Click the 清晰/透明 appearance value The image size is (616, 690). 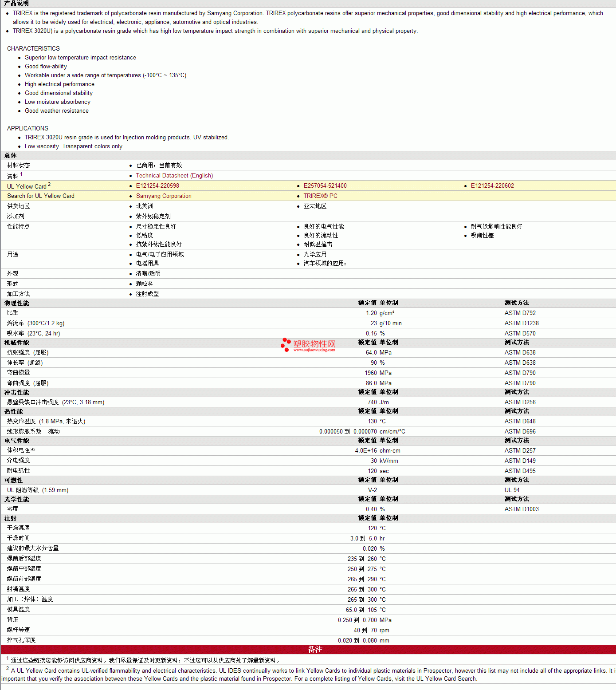coord(148,274)
